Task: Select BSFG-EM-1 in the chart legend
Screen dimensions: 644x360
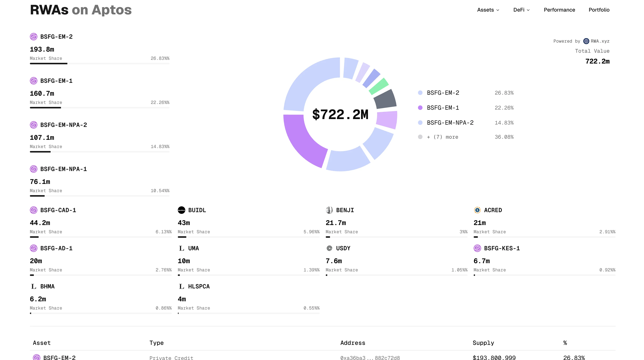Action: click(x=443, y=108)
